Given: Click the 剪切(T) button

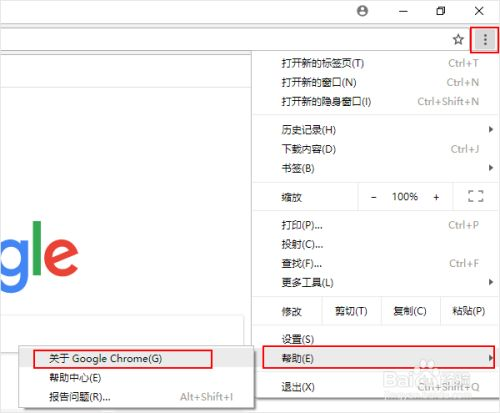Looking at the screenshot, I should (351, 311).
